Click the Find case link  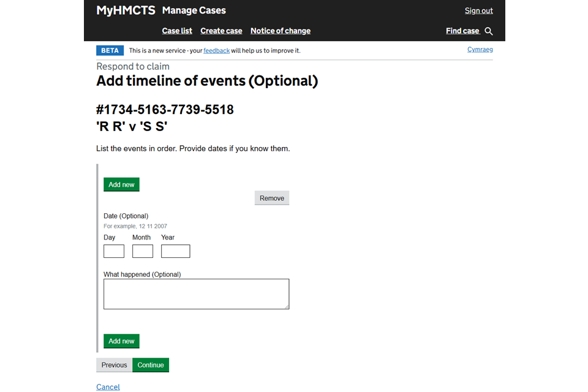pos(462,31)
